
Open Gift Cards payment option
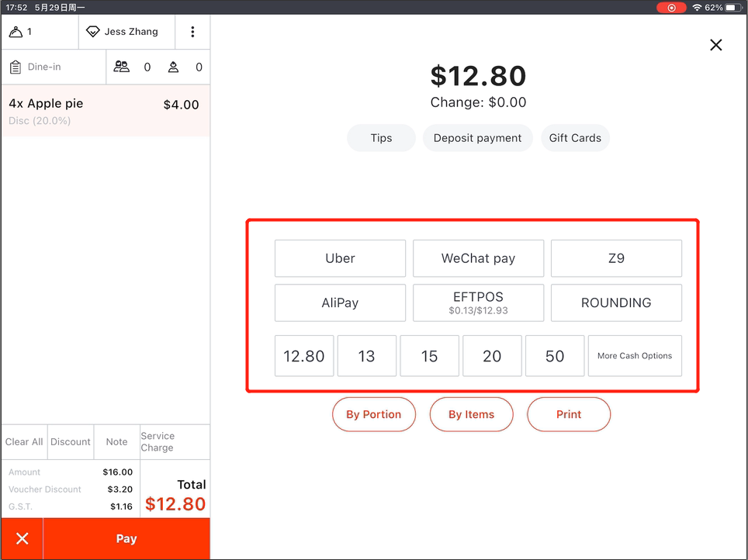point(575,138)
